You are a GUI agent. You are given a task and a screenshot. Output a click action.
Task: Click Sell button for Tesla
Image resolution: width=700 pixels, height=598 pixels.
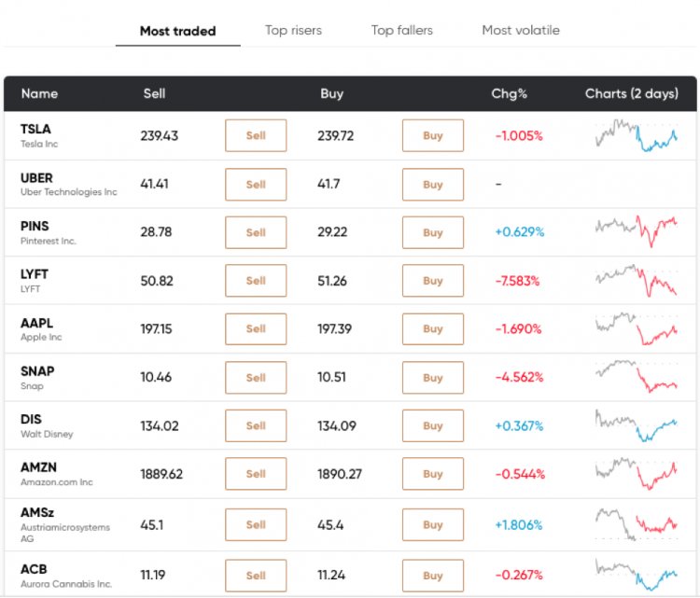pyautogui.click(x=256, y=135)
